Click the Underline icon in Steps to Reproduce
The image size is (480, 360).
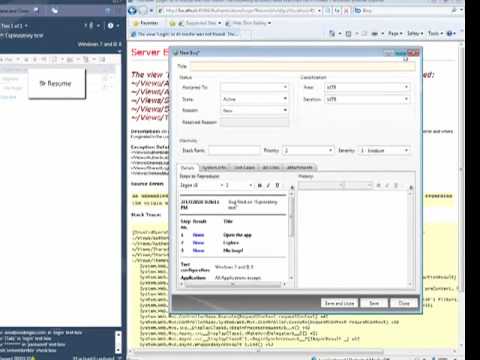pyautogui.click(x=277, y=185)
